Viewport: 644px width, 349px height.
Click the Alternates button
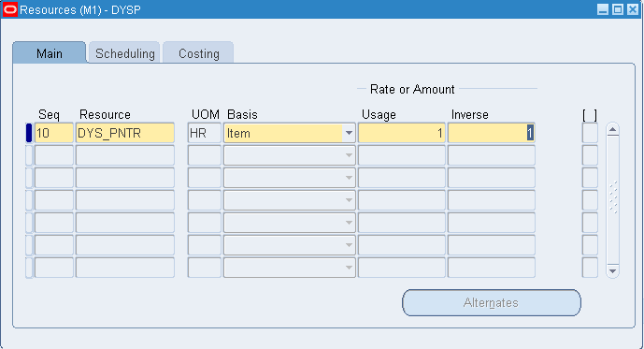click(x=492, y=303)
